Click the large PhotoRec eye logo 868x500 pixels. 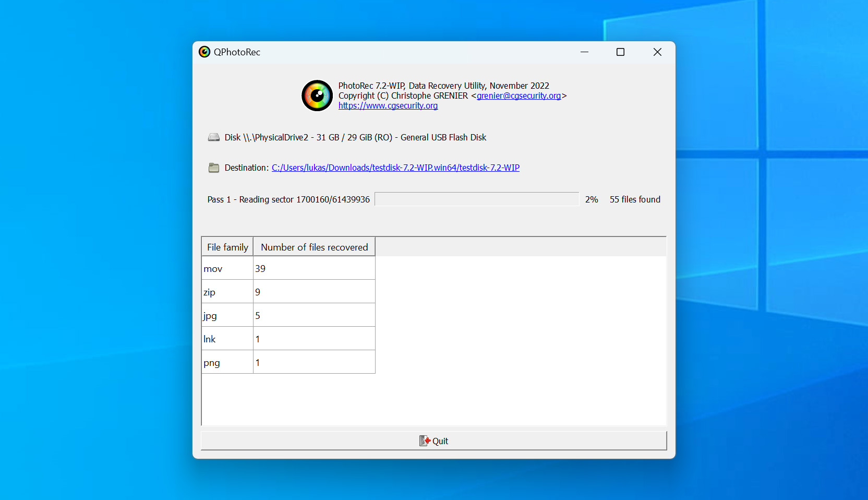317,96
